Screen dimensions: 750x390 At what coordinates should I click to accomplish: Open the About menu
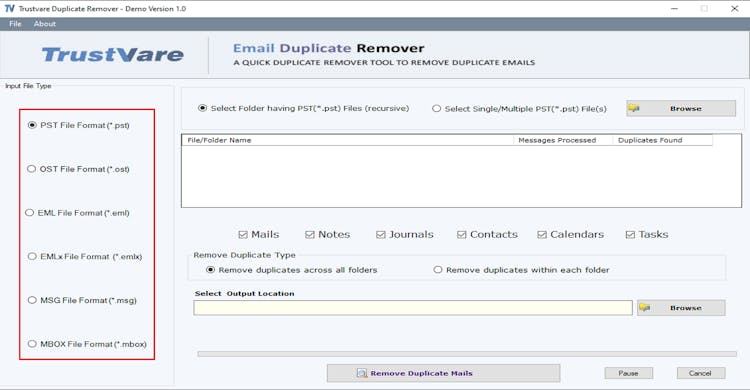(44, 23)
